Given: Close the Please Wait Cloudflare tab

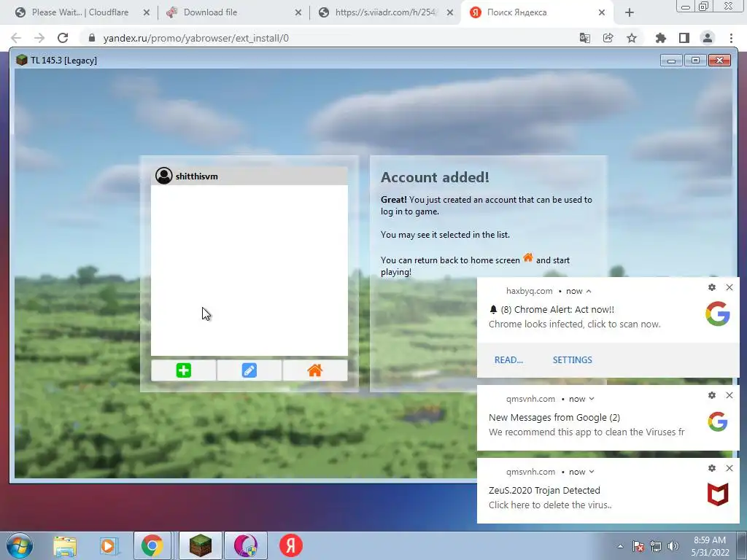Looking at the screenshot, I should click(146, 13).
